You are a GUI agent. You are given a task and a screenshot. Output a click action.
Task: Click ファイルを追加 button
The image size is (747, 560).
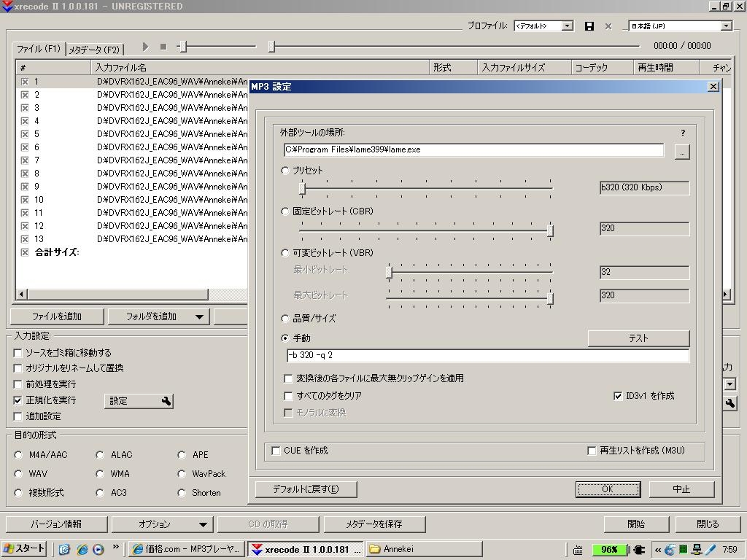click(57, 316)
